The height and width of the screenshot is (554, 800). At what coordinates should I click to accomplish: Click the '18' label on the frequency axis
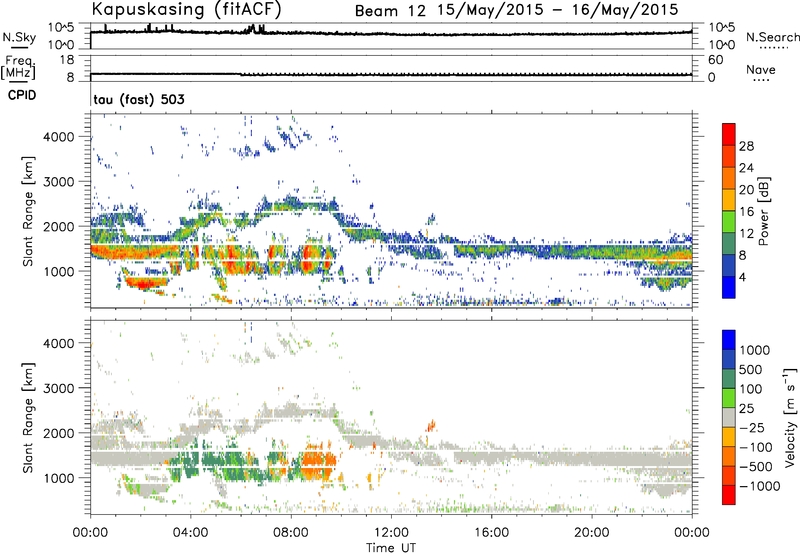tap(67, 60)
